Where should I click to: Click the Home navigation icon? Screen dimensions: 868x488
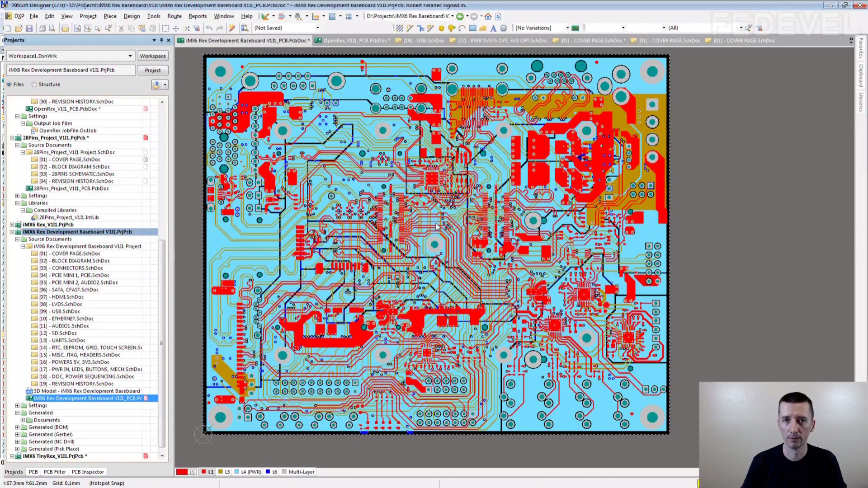pos(488,16)
